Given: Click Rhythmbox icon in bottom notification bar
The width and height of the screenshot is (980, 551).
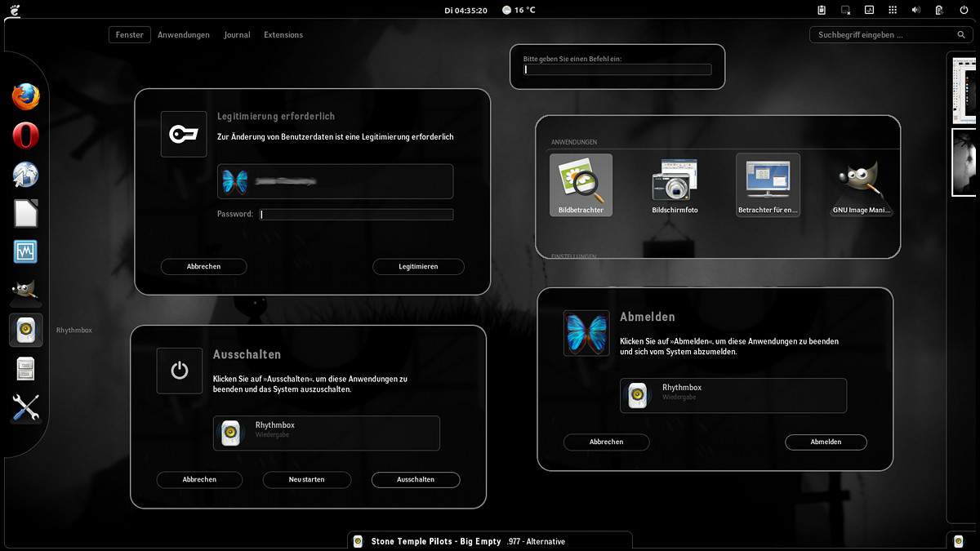Looking at the screenshot, I should (358, 541).
